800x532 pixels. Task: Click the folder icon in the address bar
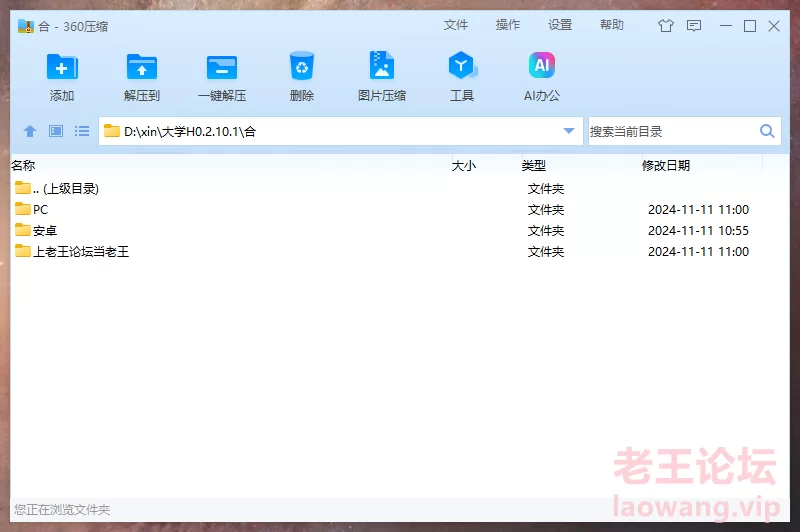111,131
